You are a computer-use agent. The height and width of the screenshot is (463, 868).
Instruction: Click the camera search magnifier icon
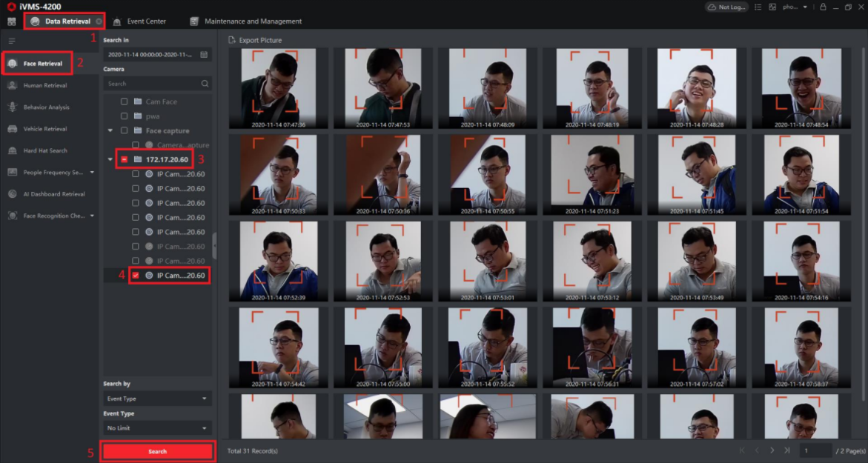(205, 84)
